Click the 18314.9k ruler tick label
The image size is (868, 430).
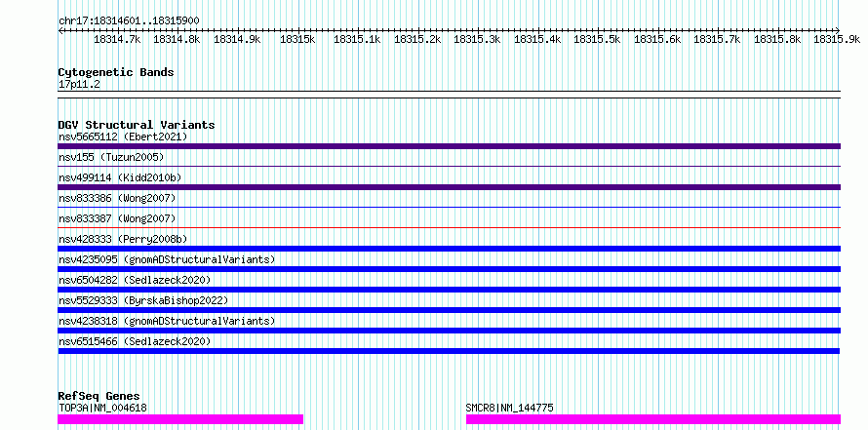(238, 39)
